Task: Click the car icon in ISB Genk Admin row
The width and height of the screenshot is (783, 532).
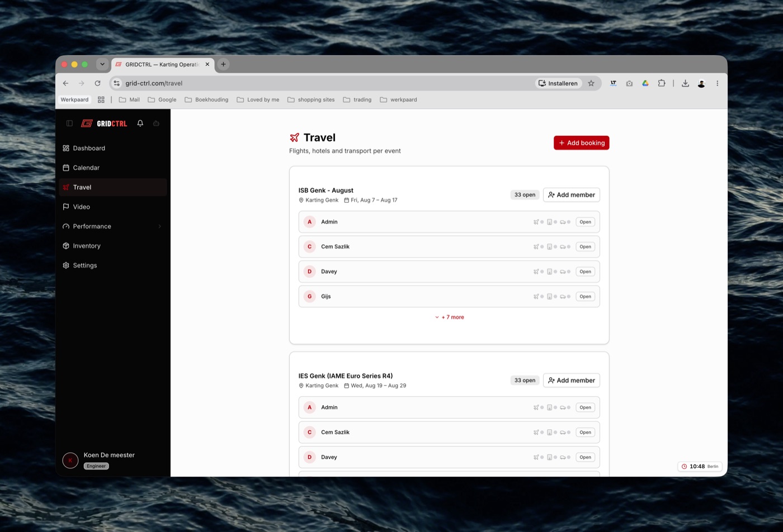Action: coord(563,222)
